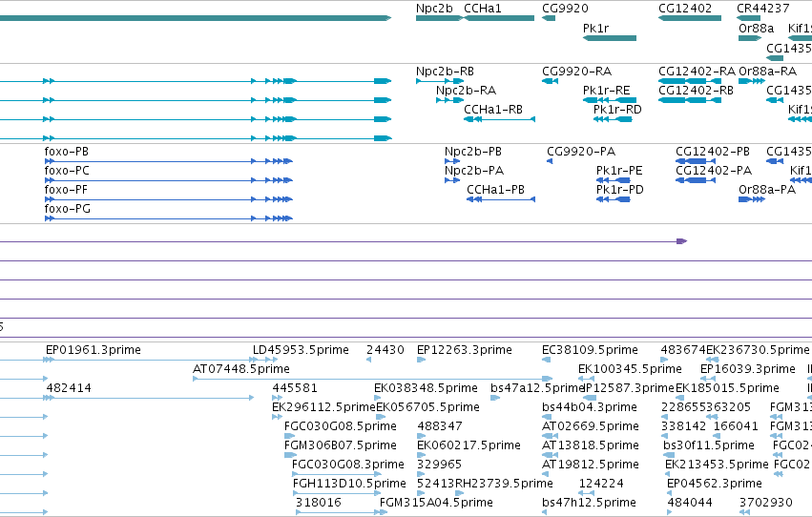The height and width of the screenshot is (517, 812).
Task: Click the feature labeled 24430
Action: tap(385, 350)
